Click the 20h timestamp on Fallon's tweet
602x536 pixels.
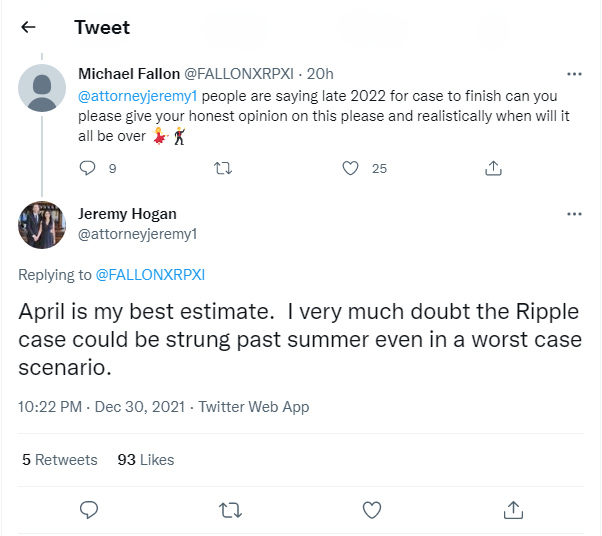tap(321, 74)
